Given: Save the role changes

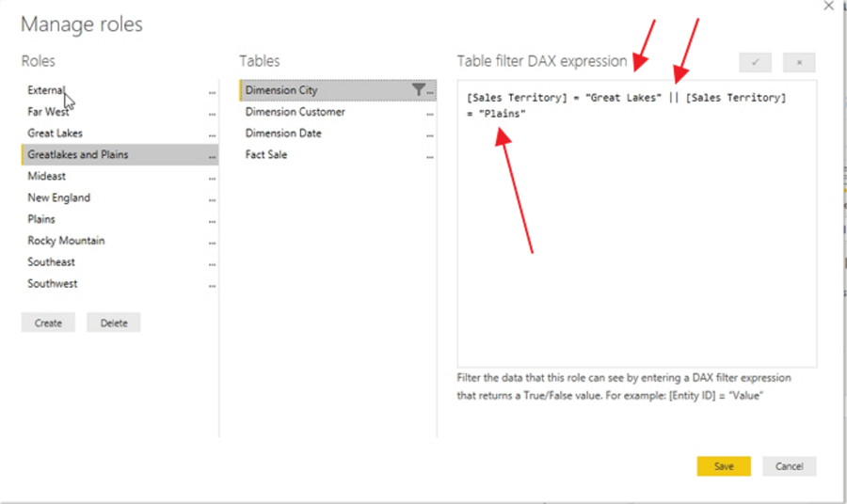Looking at the screenshot, I should pyautogui.click(x=723, y=466).
